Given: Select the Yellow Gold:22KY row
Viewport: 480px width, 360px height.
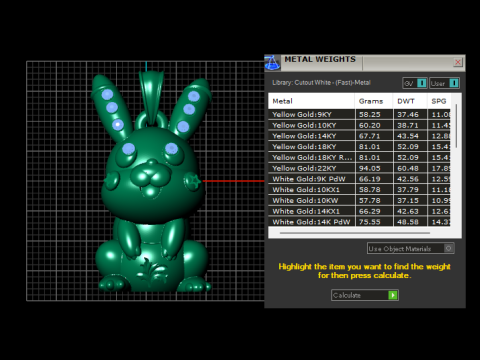Looking at the screenshot, I should tap(359, 168).
